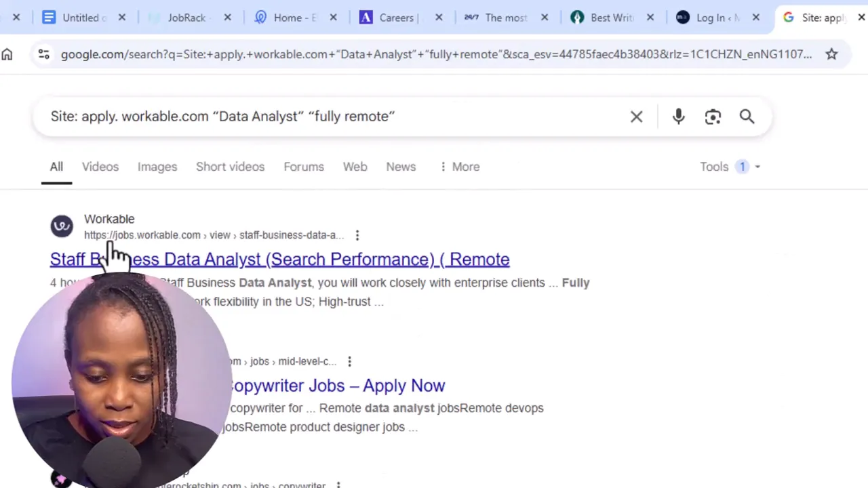Open options for the copywriter jobs result

349,361
